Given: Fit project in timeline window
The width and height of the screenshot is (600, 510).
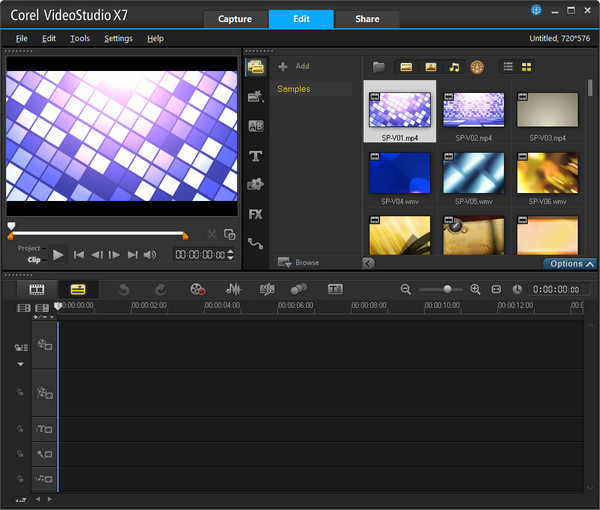Looking at the screenshot, I should [496, 289].
